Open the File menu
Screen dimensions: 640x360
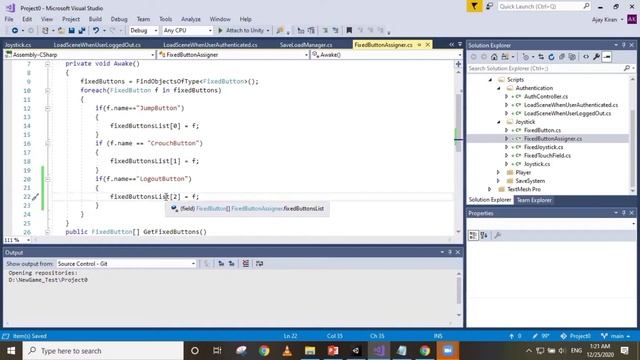click(9, 19)
